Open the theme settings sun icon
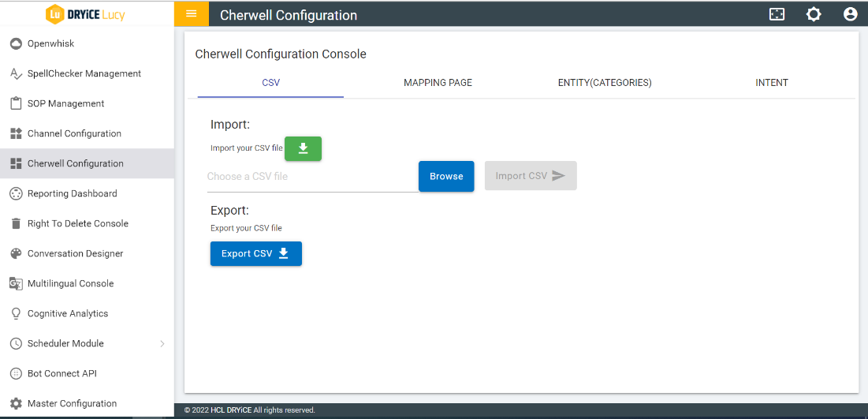This screenshot has width=868, height=419. tap(814, 14)
